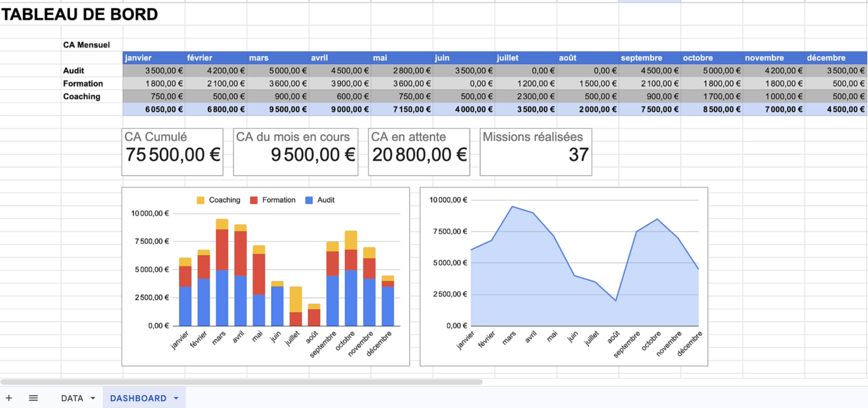This screenshot has height=408, width=868.
Task: Select the Coaching row label cell
Action: click(x=82, y=96)
